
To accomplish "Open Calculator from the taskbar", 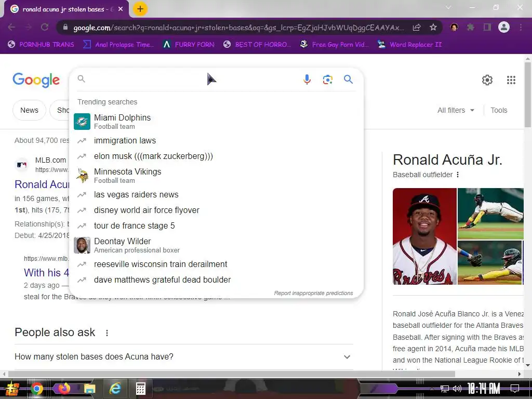I will pos(140,389).
